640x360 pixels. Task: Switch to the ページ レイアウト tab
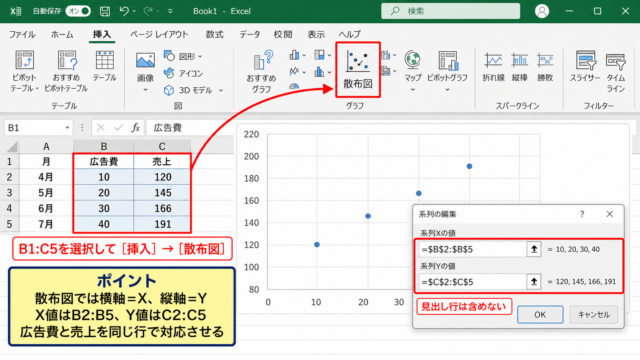pyautogui.click(x=159, y=34)
